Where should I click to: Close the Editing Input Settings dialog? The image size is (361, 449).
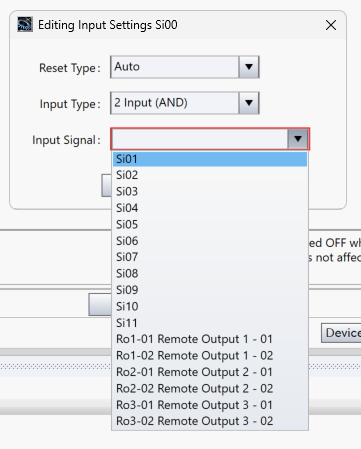coord(331,25)
